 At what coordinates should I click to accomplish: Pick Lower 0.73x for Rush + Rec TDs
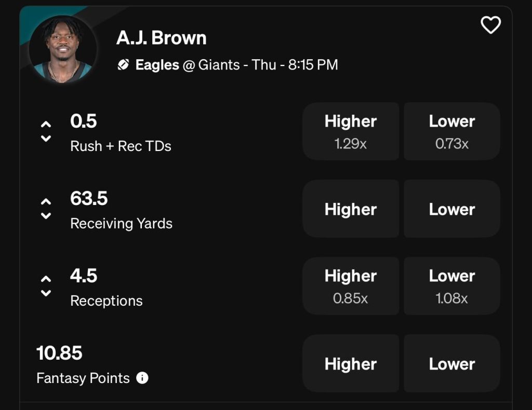(x=452, y=131)
